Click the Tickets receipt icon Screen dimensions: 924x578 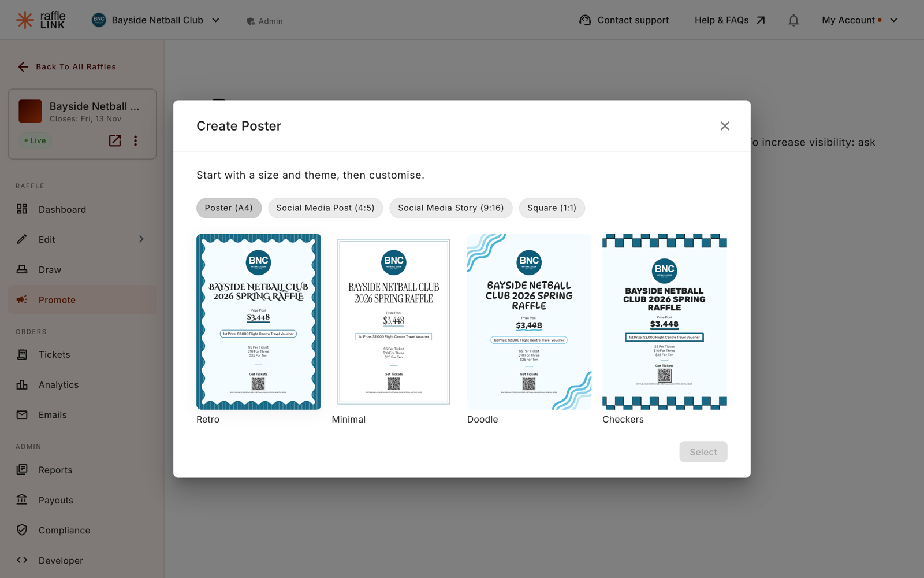(22, 354)
